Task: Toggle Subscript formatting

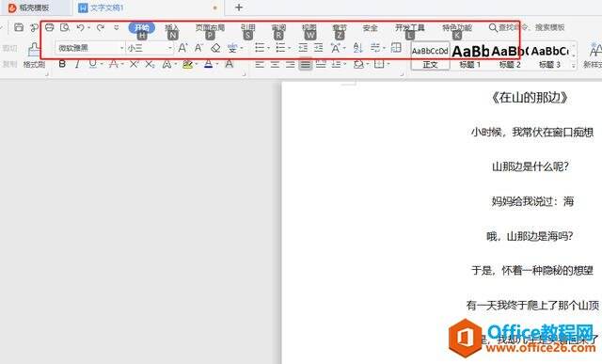Action: 150,64
